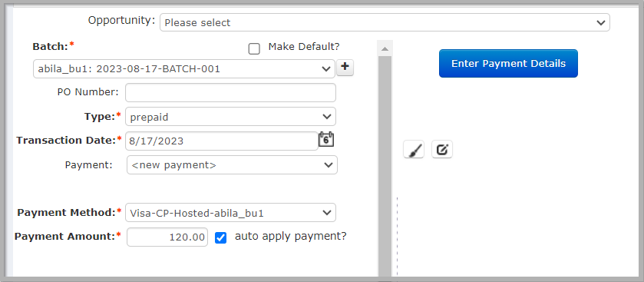
Task: Expand the Payment Method Visa-CP-Hosted dropdown
Action: (230, 213)
